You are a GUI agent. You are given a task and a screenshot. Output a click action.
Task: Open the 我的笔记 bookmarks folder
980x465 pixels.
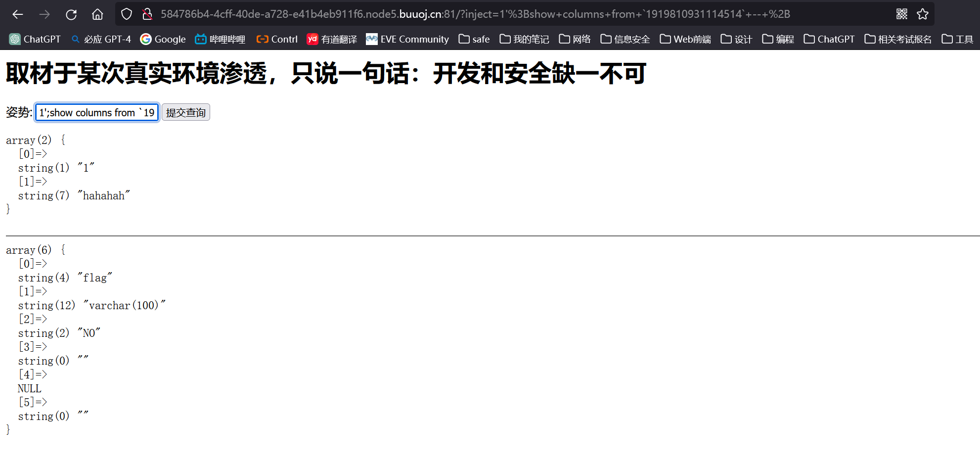point(524,39)
